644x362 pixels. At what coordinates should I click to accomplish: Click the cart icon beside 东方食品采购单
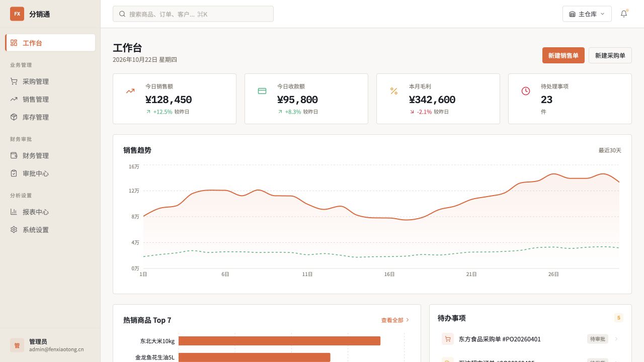[448, 339]
